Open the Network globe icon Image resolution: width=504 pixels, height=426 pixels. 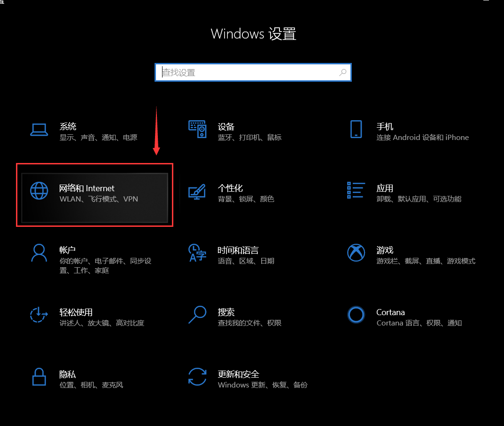point(39,191)
